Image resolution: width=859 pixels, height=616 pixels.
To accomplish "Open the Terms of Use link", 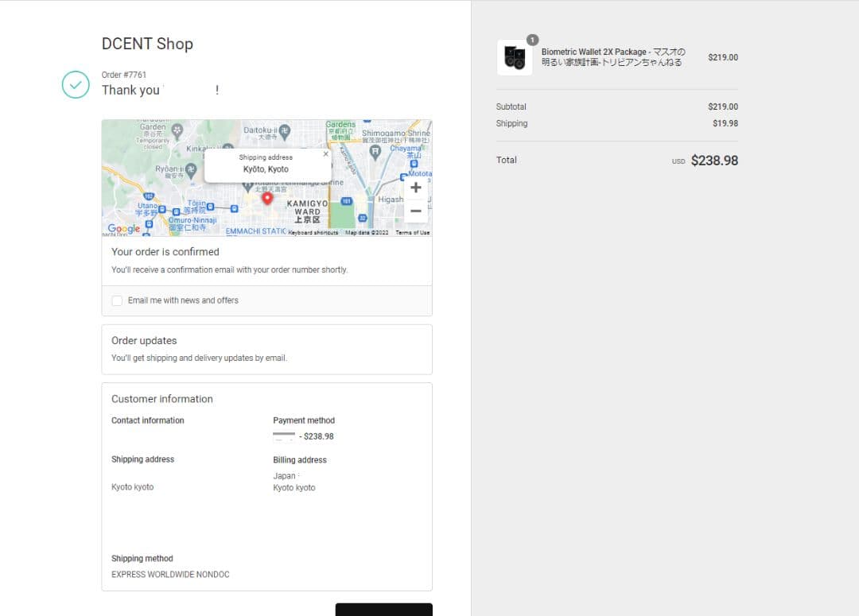I will pos(412,232).
